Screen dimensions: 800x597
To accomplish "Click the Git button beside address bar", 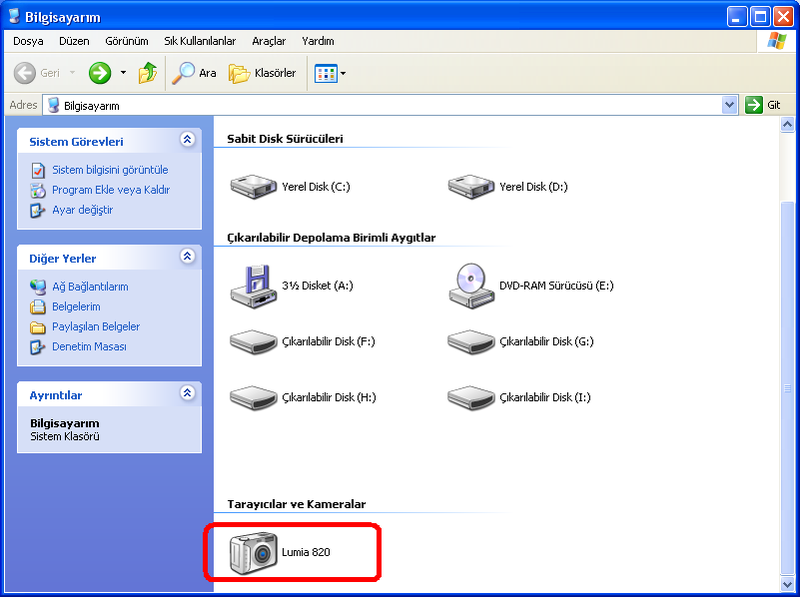I will click(763, 105).
